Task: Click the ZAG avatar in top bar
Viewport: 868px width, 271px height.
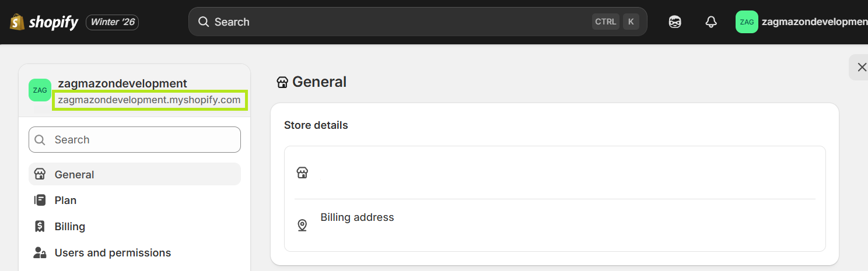Action: point(747,22)
